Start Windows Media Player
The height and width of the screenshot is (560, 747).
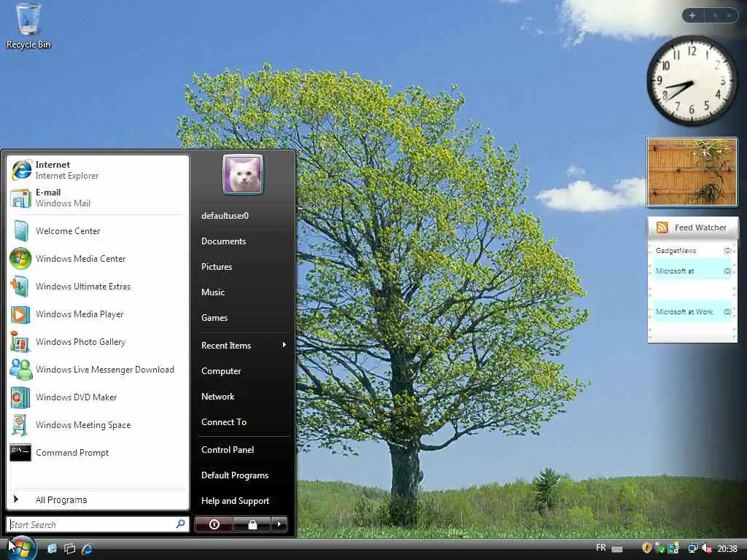point(97,314)
